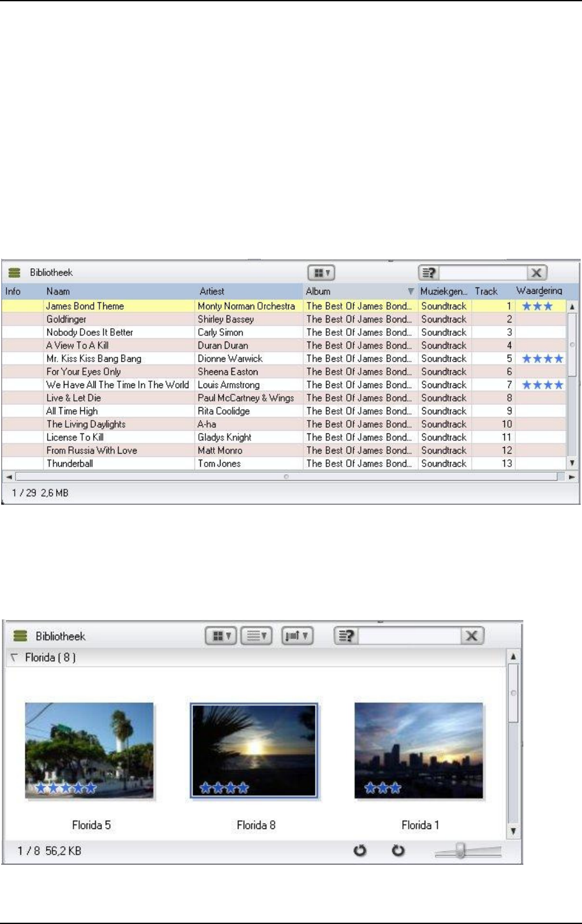
Task: Click the Bibliotheek icon in the music panel
Action: click(14, 273)
